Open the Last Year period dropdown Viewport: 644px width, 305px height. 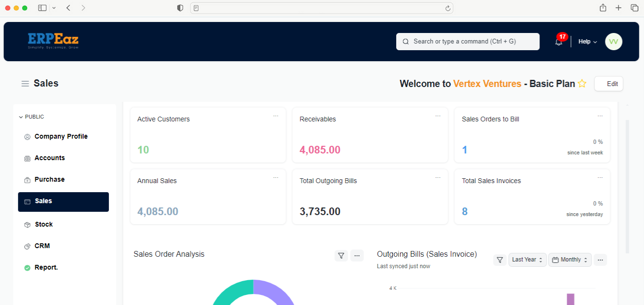(x=527, y=260)
